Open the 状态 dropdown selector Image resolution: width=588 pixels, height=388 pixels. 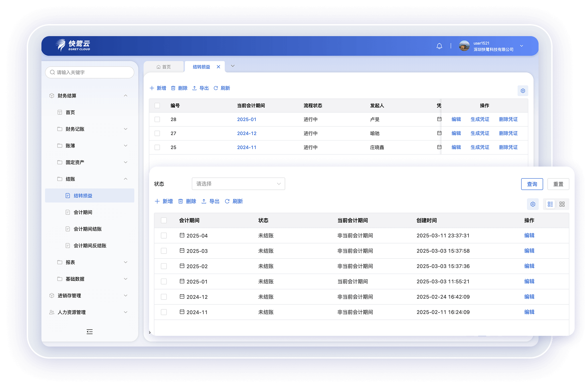pos(238,184)
